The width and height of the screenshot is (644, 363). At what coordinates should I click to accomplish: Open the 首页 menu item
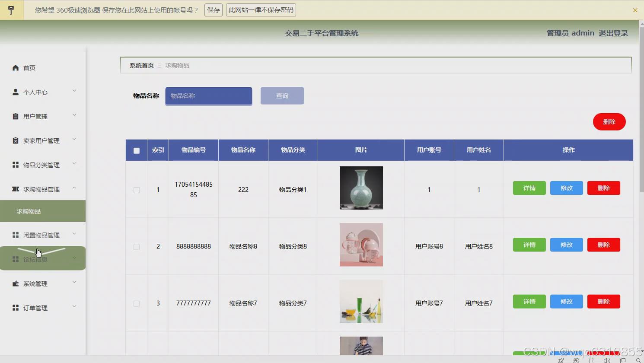point(43,68)
